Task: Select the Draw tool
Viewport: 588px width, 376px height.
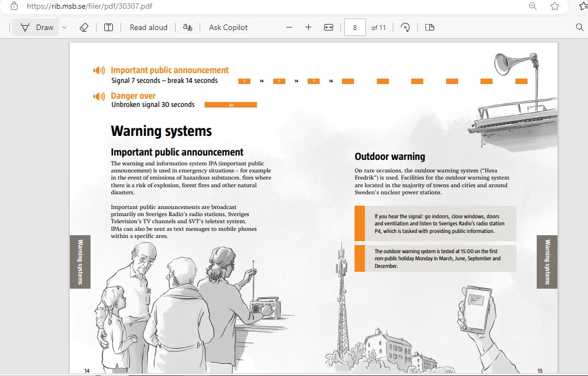Action: pyautogui.click(x=37, y=27)
